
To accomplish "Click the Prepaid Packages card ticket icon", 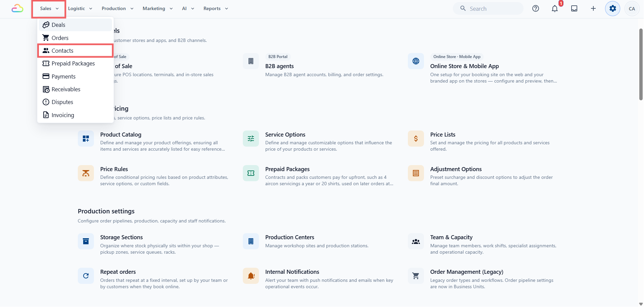I will click(251, 173).
